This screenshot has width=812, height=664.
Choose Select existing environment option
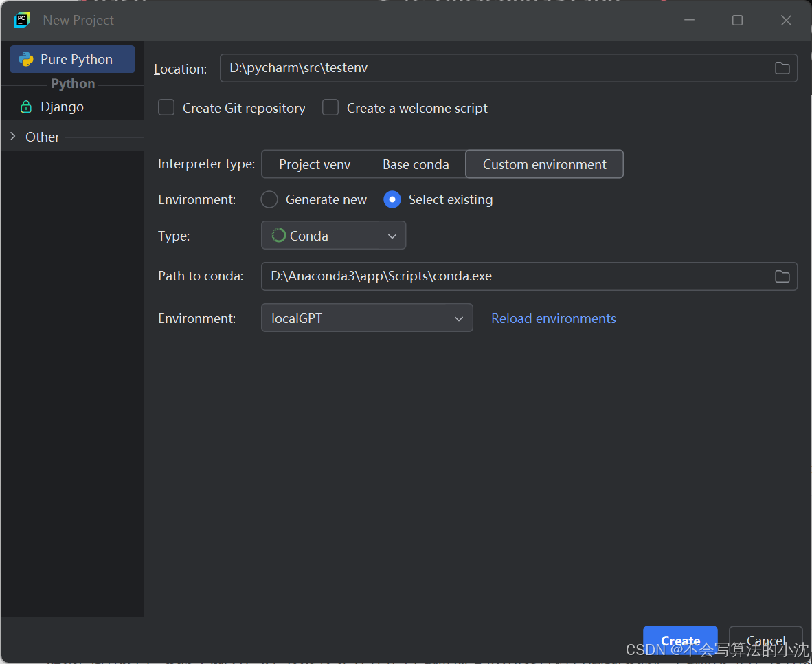[392, 199]
